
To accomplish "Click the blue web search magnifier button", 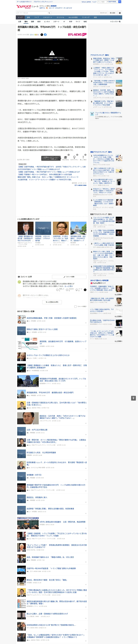I will click(x=120, y=2).
